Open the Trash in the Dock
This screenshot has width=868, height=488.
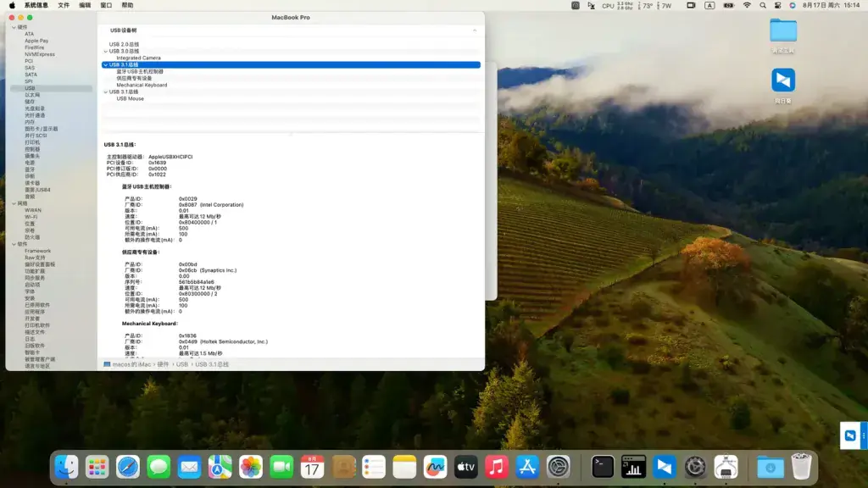click(801, 467)
